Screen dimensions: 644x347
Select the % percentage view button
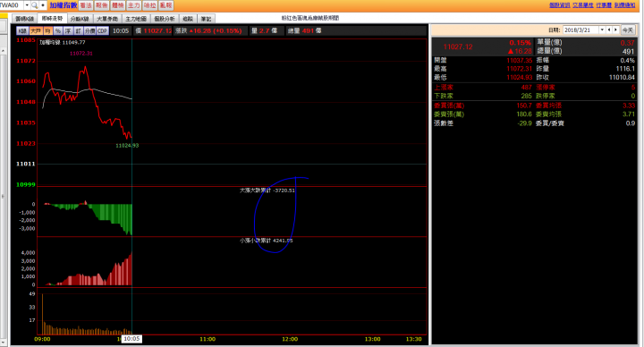[58, 30]
